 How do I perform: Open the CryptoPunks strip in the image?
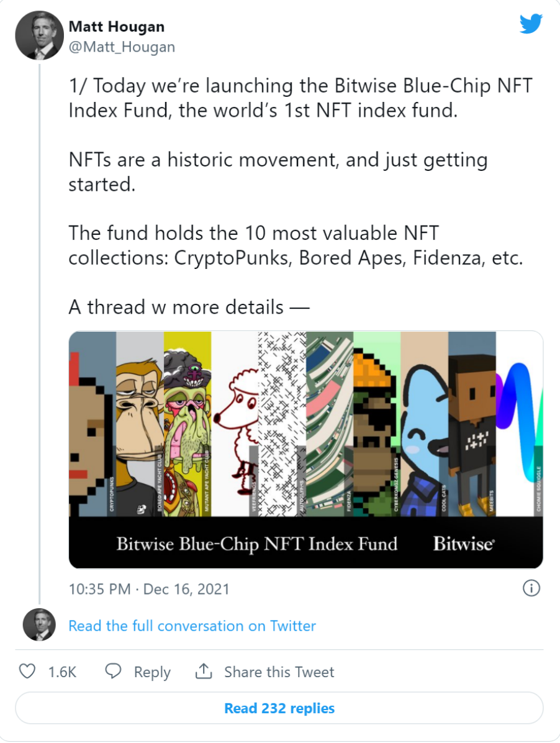[93, 424]
